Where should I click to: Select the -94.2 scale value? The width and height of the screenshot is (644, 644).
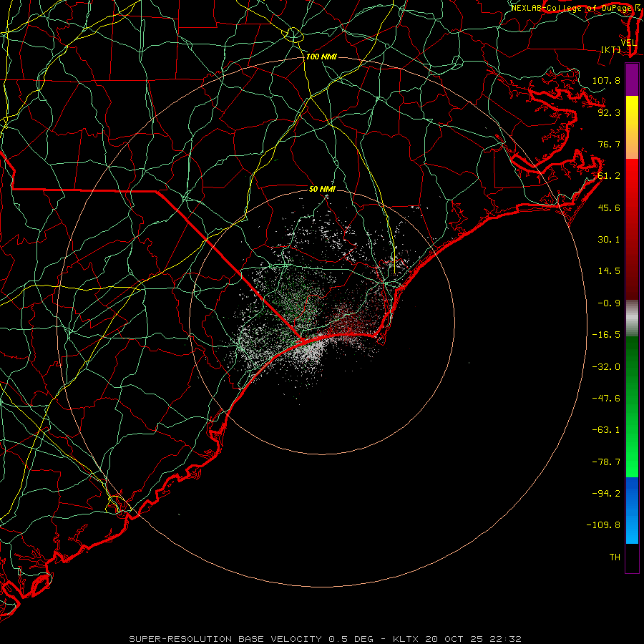pyautogui.click(x=606, y=493)
